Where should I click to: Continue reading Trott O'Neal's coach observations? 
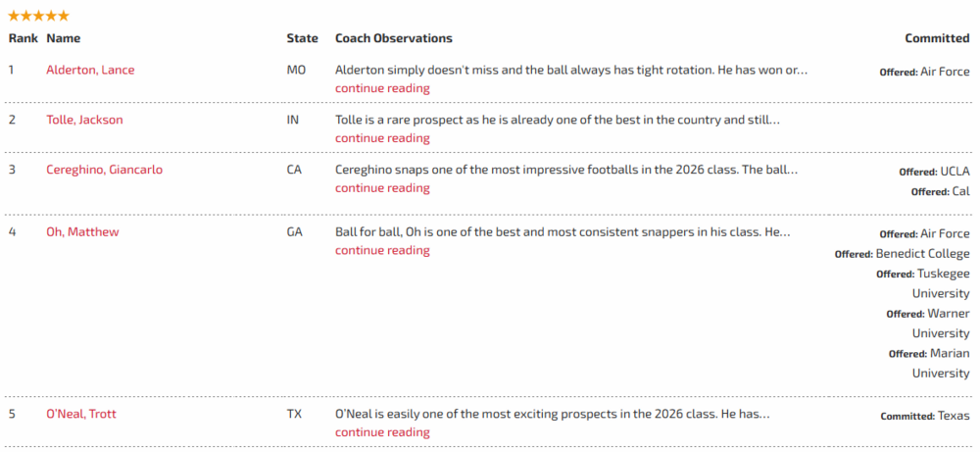382,432
